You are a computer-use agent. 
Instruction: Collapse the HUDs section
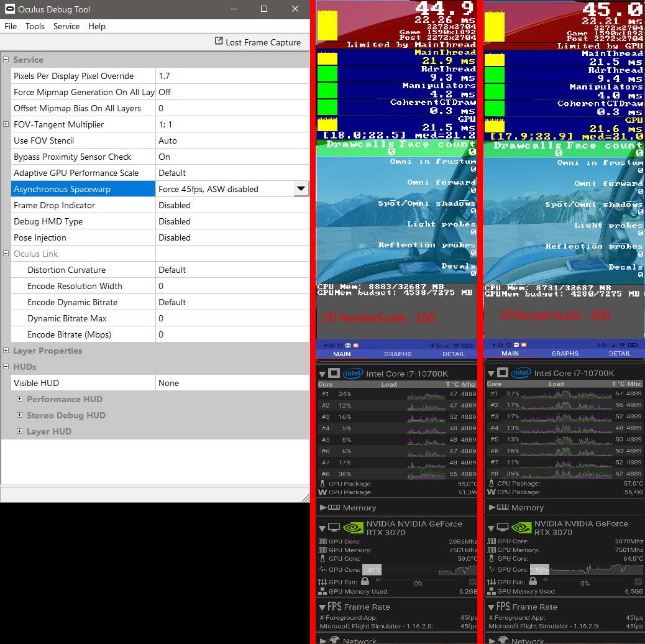tap(6, 367)
